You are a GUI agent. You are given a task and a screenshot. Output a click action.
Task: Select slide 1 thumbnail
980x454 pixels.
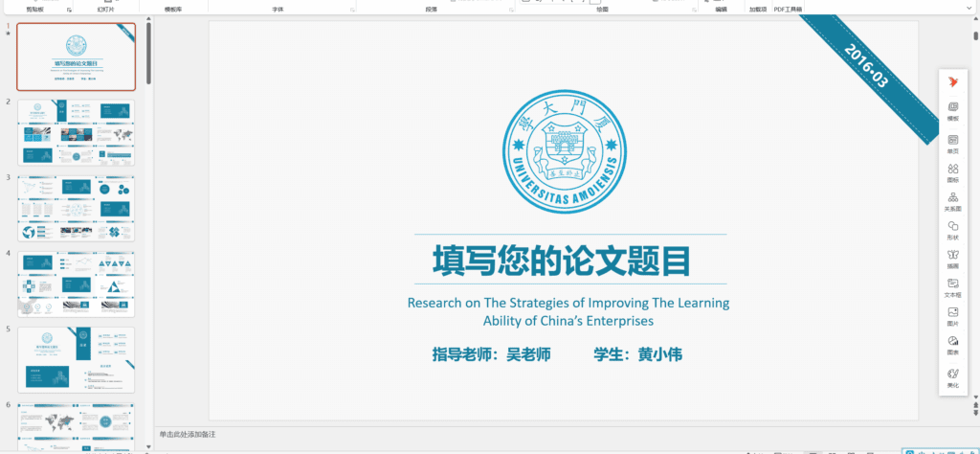(x=77, y=57)
